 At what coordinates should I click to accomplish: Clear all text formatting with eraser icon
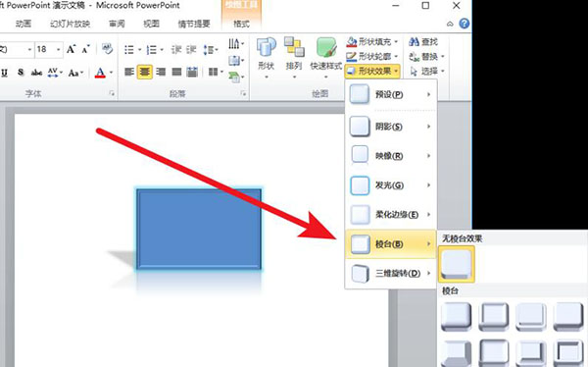tap(107, 49)
